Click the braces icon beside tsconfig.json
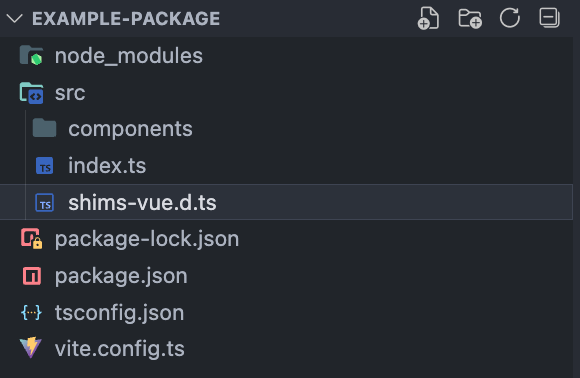This screenshot has width=580, height=378. click(31, 313)
